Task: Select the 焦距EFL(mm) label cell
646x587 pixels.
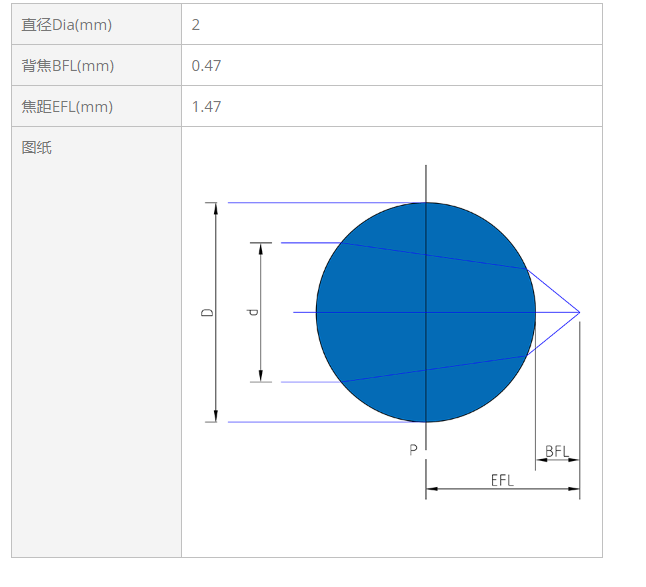Action: [x=96, y=106]
